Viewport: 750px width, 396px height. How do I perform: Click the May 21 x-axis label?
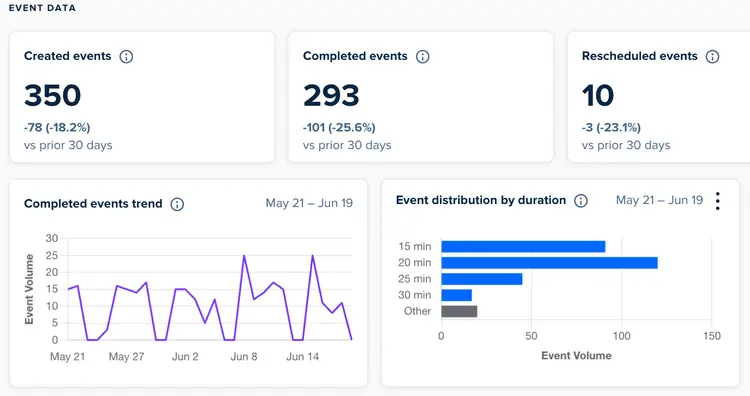tap(67, 357)
